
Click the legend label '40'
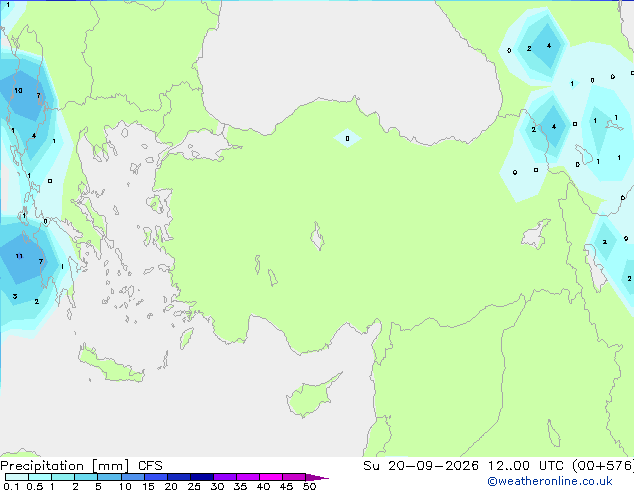[263, 486]
